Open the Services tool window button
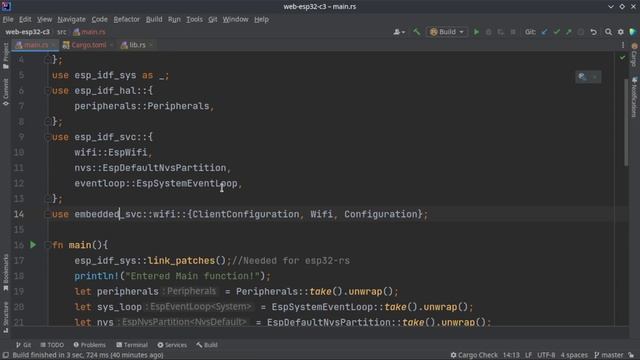 [172, 345]
